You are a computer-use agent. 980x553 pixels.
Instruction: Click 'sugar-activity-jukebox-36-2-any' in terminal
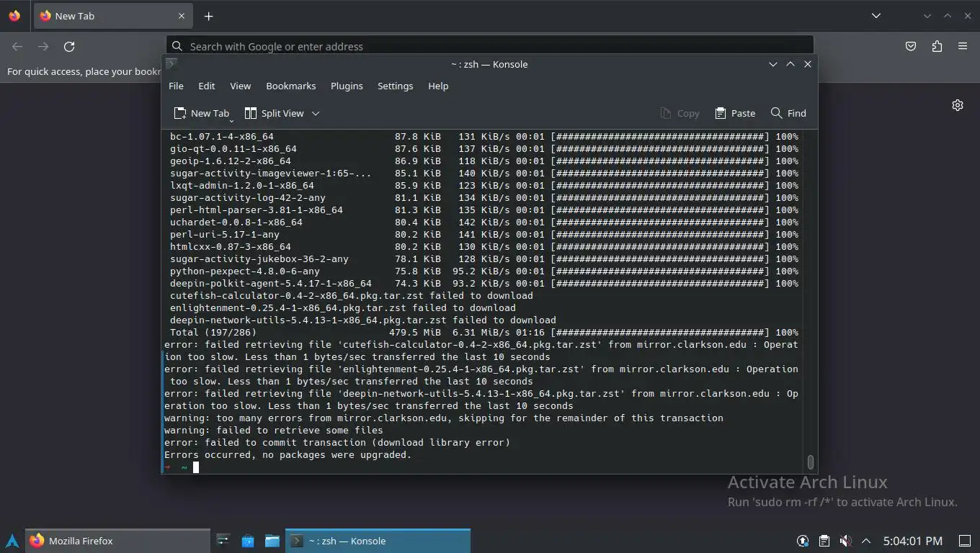click(x=259, y=258)
